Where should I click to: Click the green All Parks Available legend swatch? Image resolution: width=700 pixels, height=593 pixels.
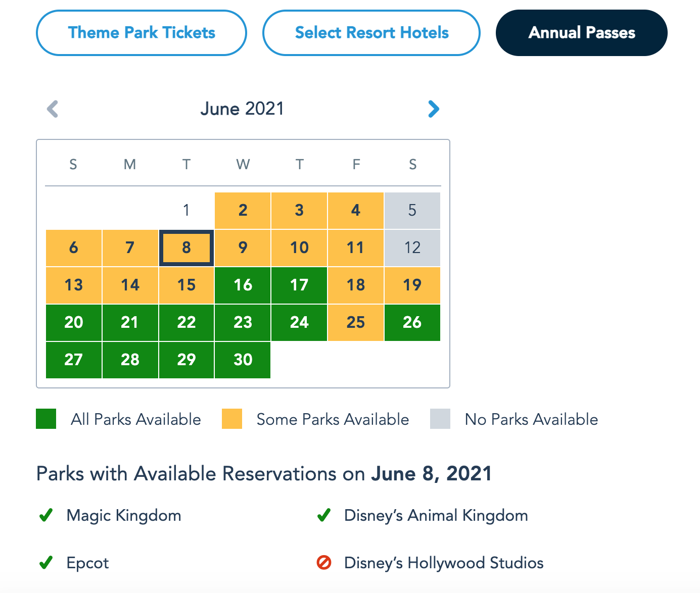tap(46, 419)
